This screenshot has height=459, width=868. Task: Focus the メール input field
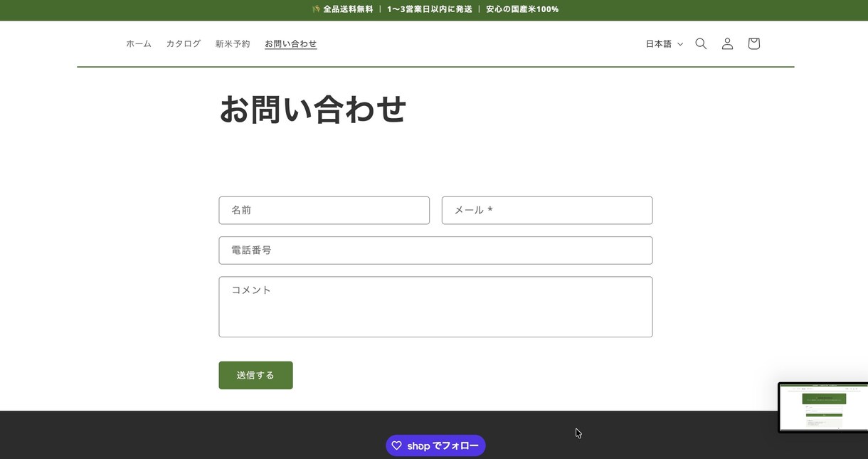547,211
